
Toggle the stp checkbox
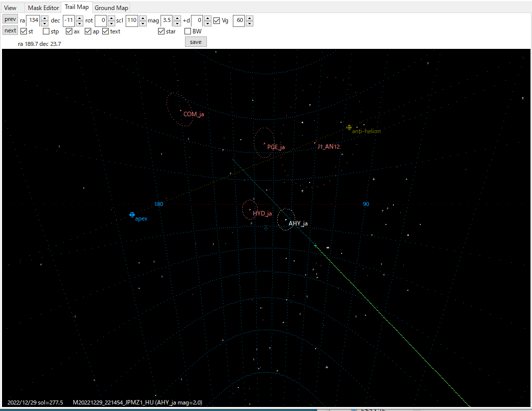pos(46,31)
